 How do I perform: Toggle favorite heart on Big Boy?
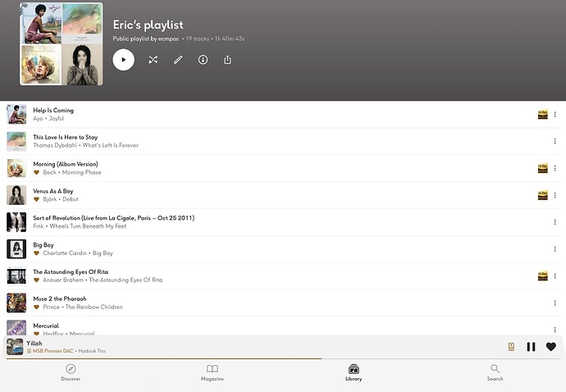coord(36,253)
